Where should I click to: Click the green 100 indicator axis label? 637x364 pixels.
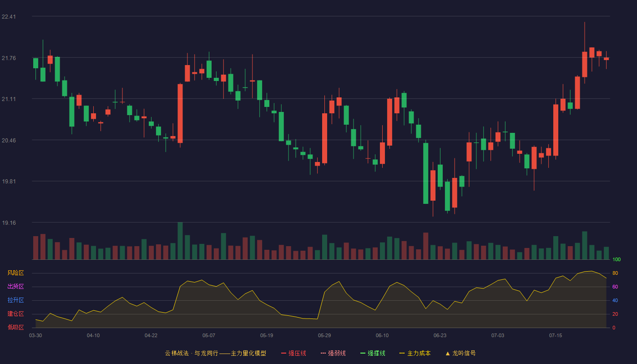tap(617, 260)
